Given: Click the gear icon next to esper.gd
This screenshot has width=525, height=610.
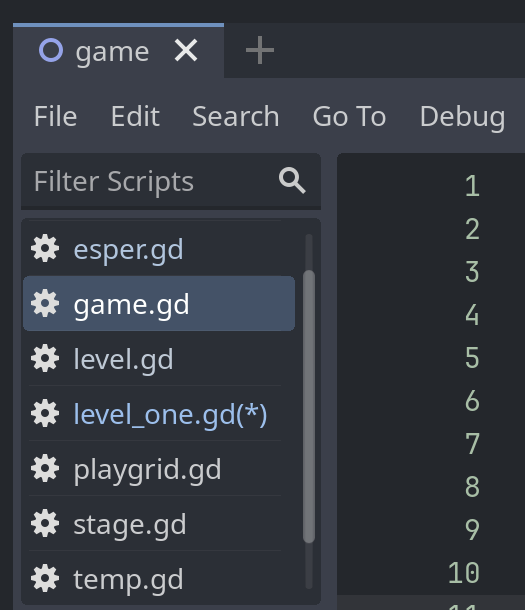Looking at the screenshot, I should [45, 249].
